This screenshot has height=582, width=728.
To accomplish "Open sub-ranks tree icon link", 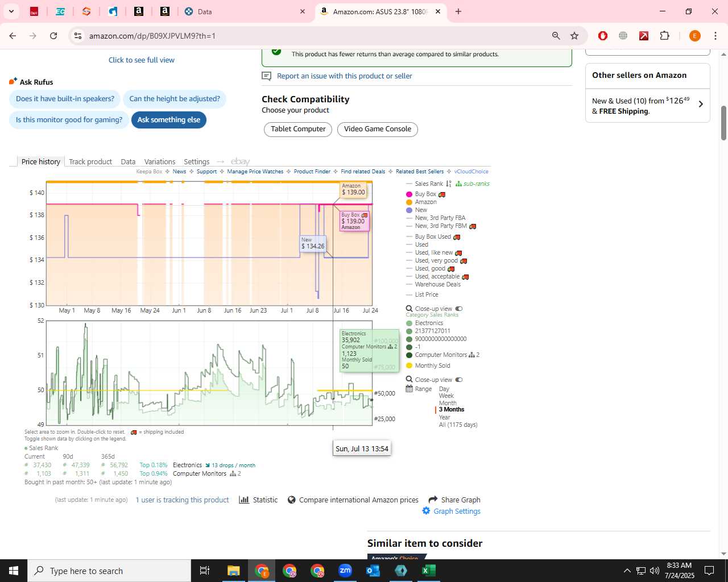I will click(x=473, y=184).
